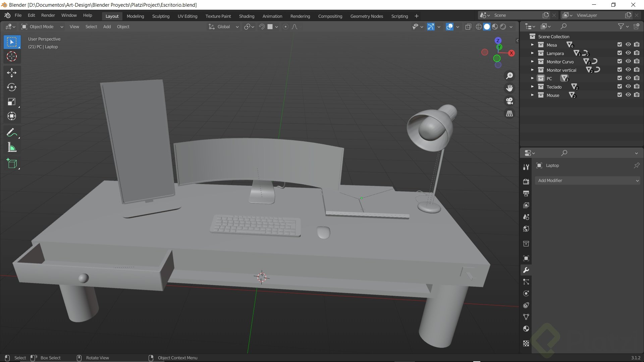Switch to the Shading workspace tab

click(247, 16)
